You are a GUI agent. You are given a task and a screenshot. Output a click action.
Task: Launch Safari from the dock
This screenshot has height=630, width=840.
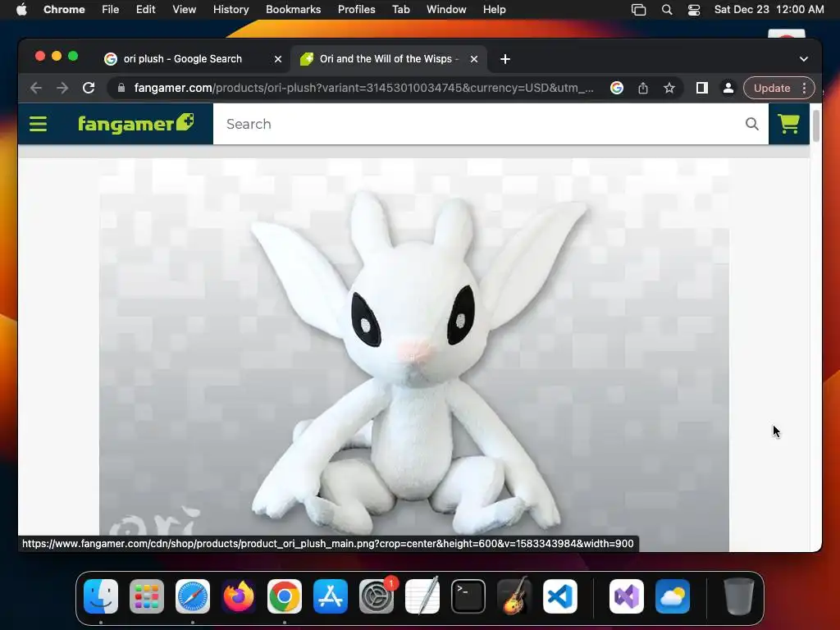(x=193, y=596)
